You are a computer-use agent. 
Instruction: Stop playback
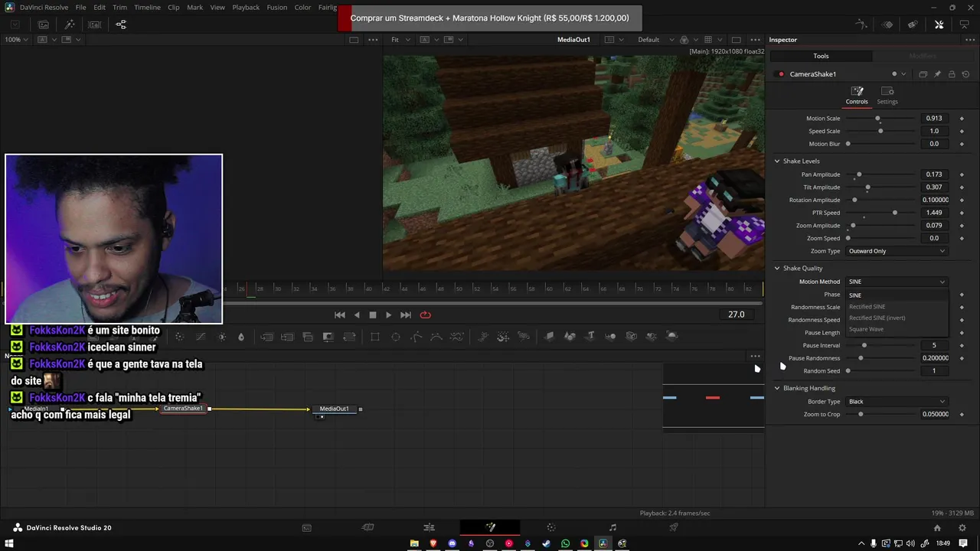pyautogui.click(x=373, y=315)
